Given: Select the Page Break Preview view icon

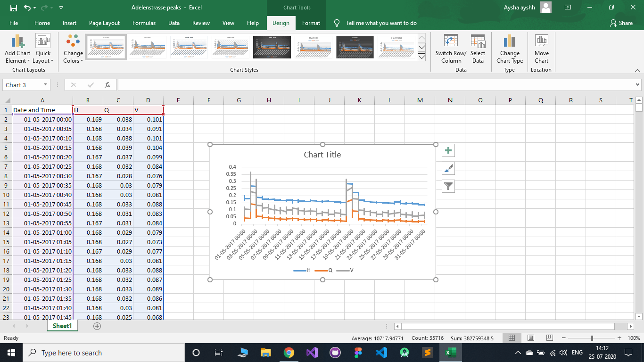Looking at the screenshot, I should [549, 338].
